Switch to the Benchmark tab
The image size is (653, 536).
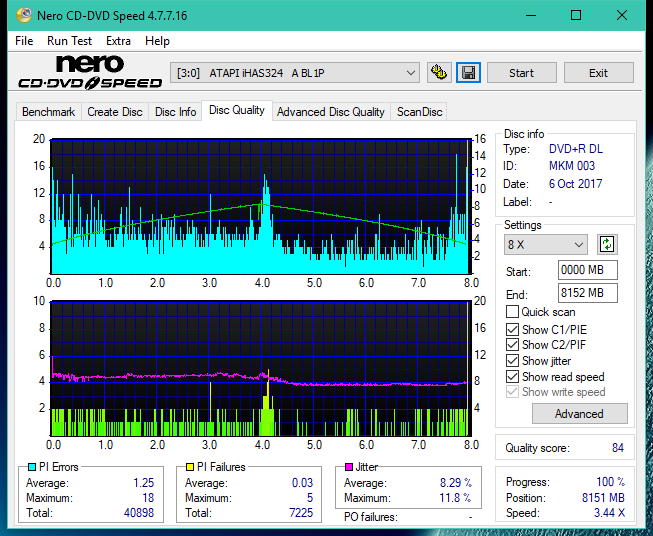[x=48, y=112]
